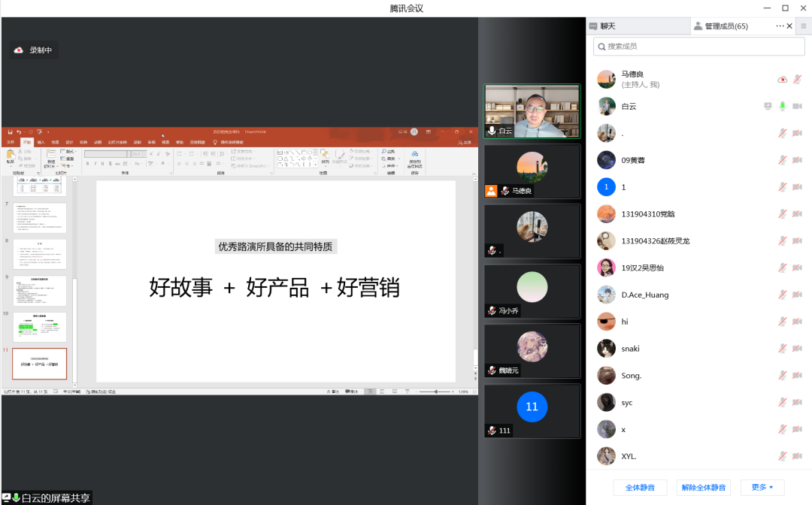Viewport: 812px width, 505px height.
Task: Mute 白云's active microphone
Action: click(782, 106)
